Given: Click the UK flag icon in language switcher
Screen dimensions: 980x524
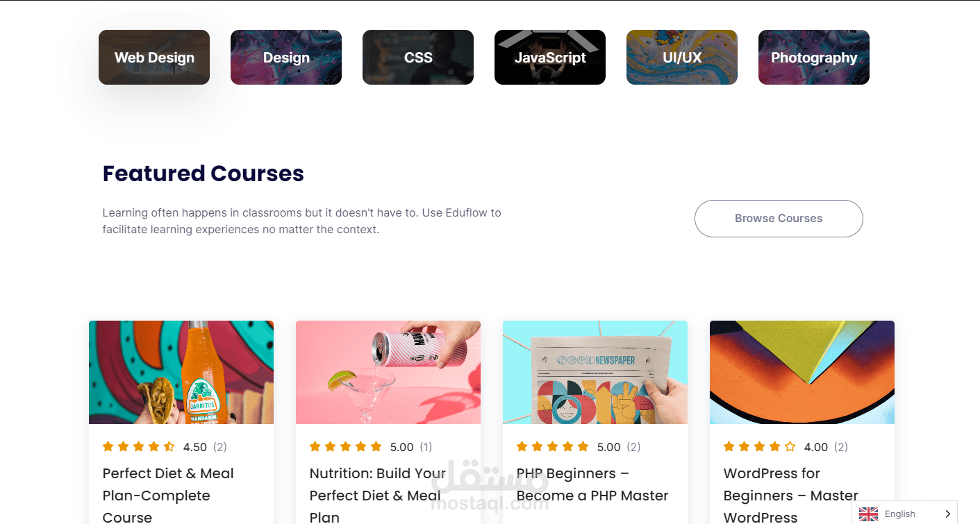Looking at the screenshot, I should click(x=868, y=514).
